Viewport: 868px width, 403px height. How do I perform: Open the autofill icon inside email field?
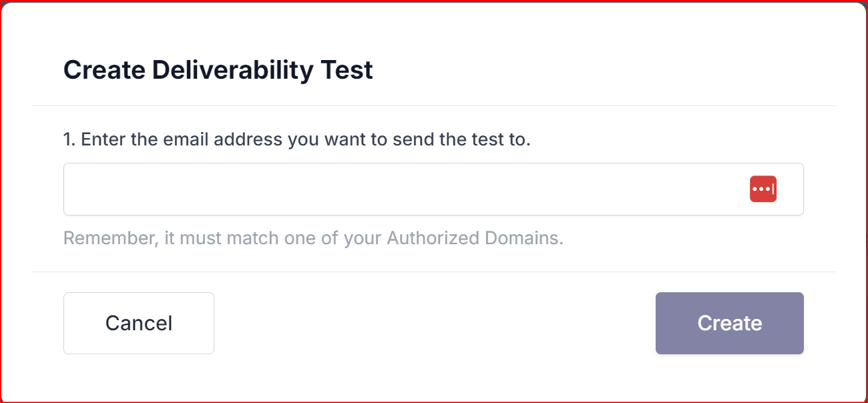pyautogui.click(x=763, y=189)
